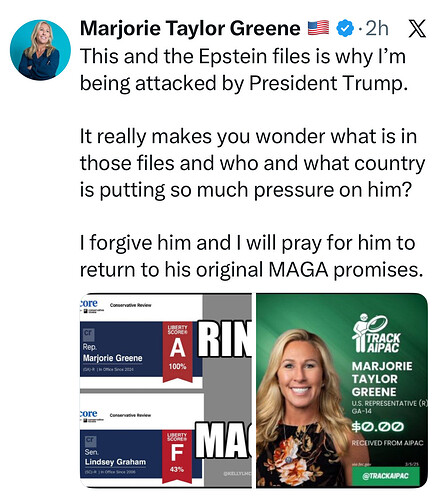
Task: Click the white RIN meme caption text
Action: pos(224,339)
